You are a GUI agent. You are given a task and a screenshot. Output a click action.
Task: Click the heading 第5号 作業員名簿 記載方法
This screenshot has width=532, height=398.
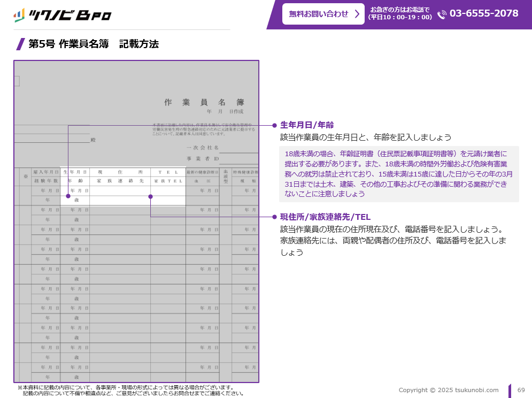click(x=94, y=44)
